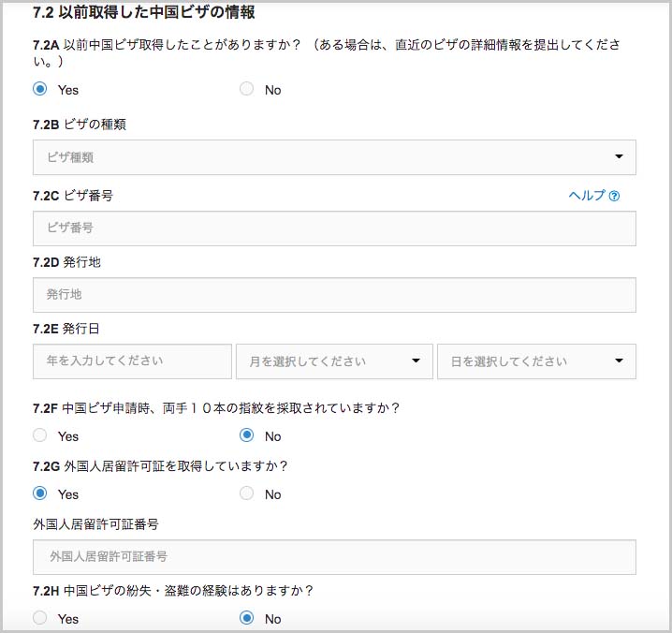Select Yes for 7.2G residence permit
The width and height of the screenshot is (672, 633).
(x=40, y=493)
